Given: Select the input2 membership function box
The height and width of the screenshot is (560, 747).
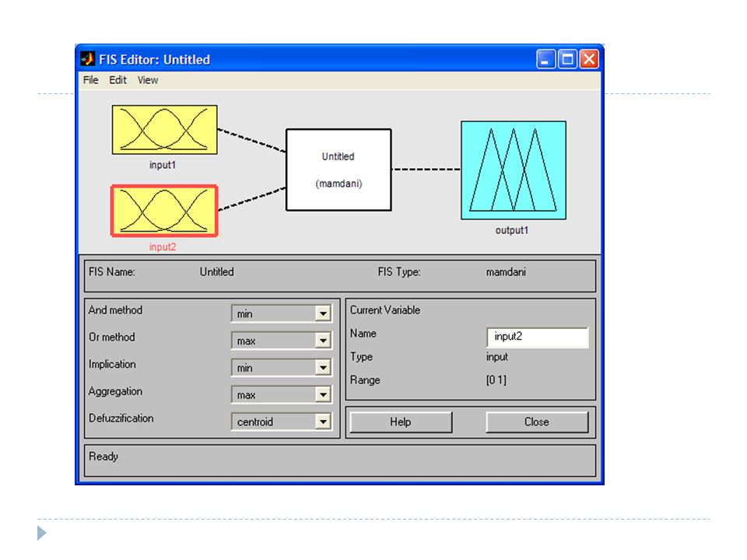Looking at the screenshot, I should pyautogui.click(x=164, y=211).
